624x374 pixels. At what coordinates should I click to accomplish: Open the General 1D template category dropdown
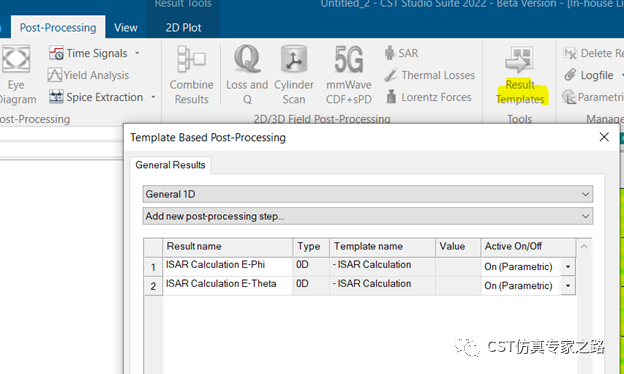(x=368, y=194)
